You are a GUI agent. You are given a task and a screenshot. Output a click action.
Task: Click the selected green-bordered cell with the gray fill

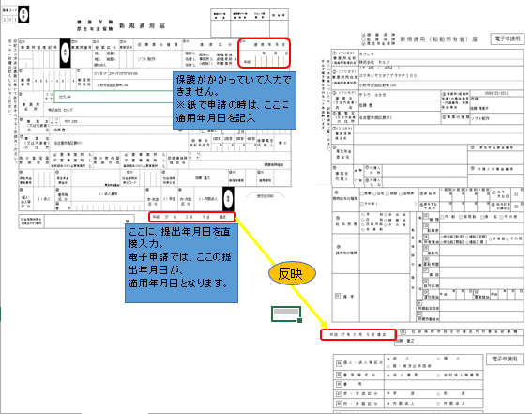tap(286, 314)
